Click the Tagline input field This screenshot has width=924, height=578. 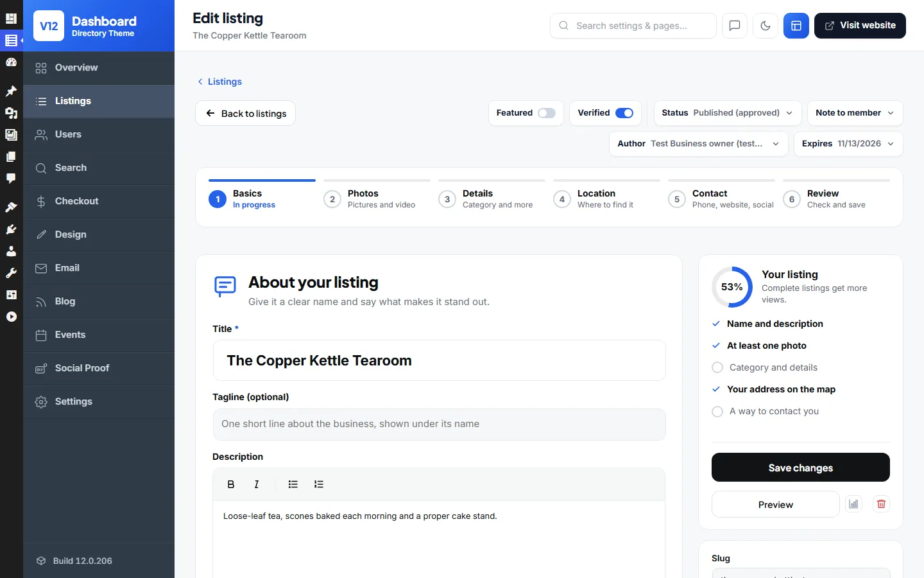coord(440,425)
